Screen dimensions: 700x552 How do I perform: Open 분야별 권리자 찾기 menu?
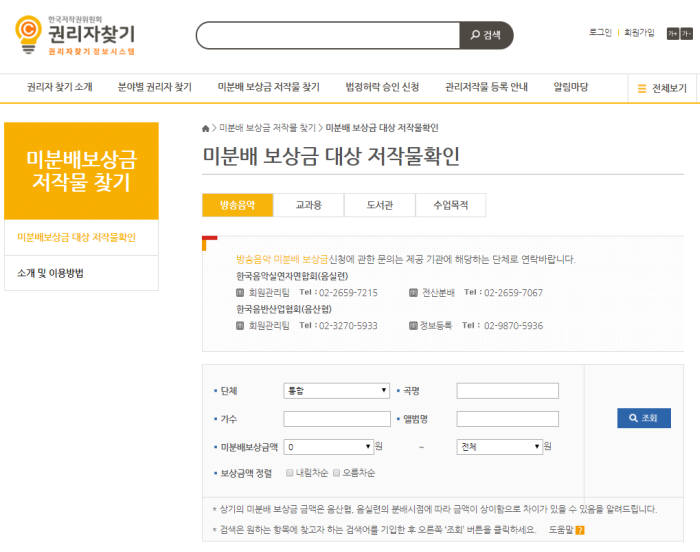click(154, 87)
